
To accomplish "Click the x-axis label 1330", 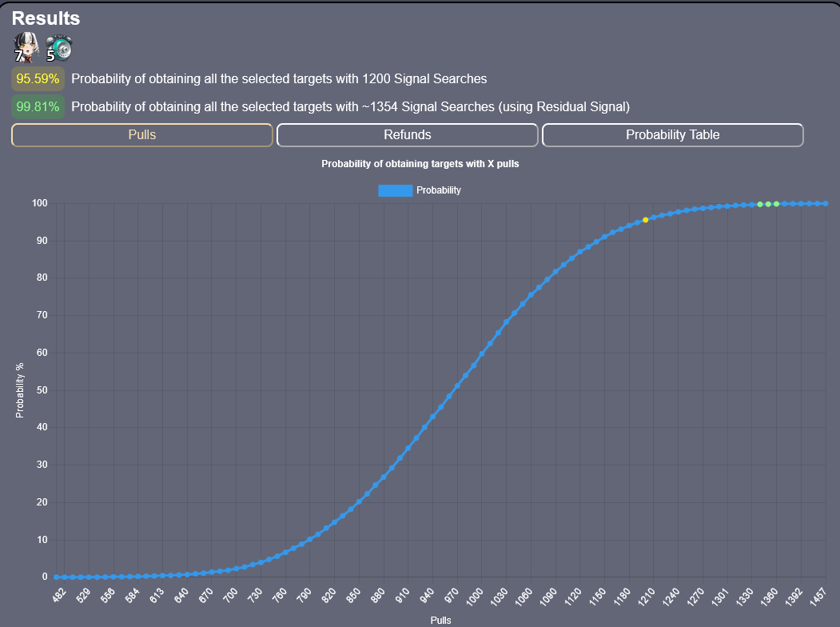I will [744, 597].
